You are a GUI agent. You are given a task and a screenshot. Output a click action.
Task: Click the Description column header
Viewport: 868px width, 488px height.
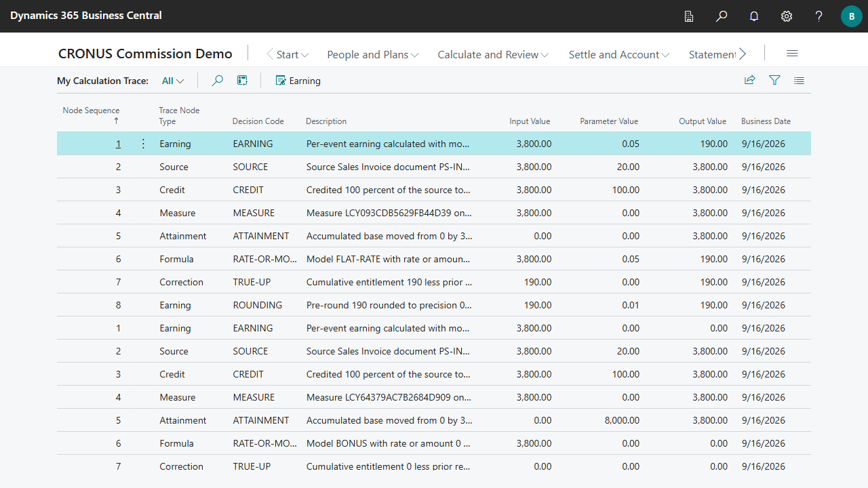pos(326,121)
